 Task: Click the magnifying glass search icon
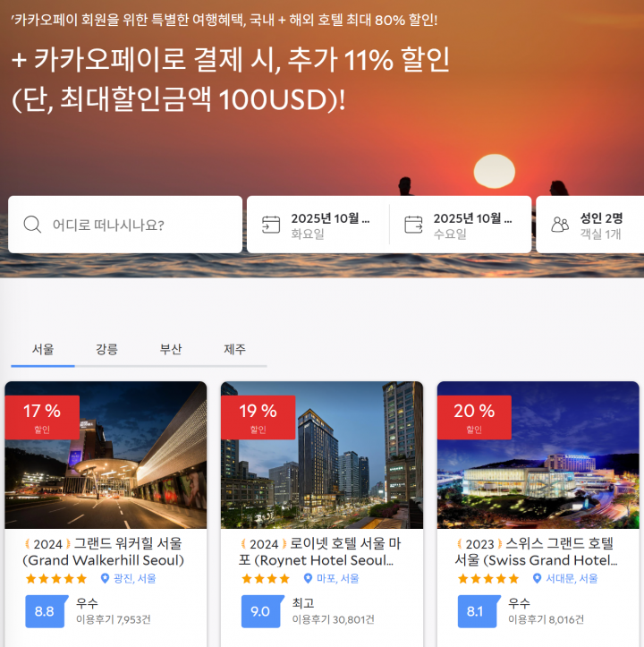32,225
